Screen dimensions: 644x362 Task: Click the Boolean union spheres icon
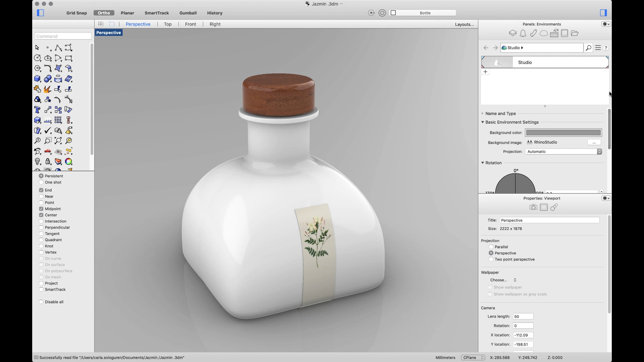(x=48, y=79)
